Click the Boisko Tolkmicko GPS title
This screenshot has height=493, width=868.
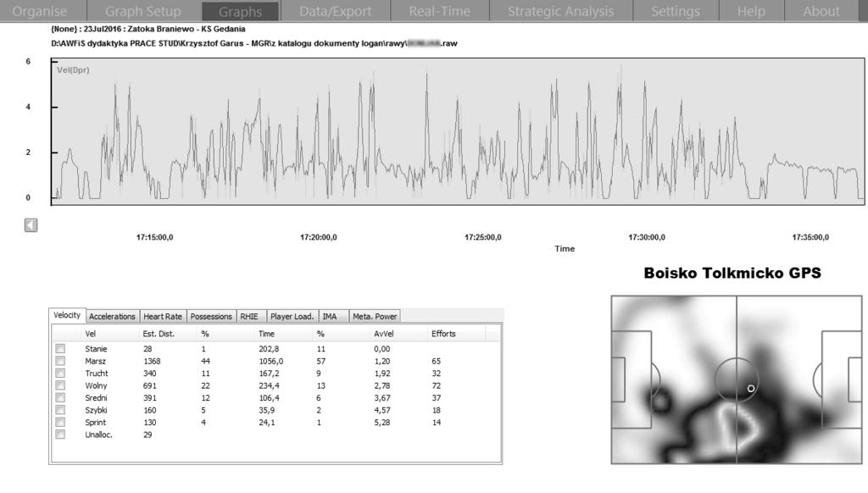pos(732,273)
